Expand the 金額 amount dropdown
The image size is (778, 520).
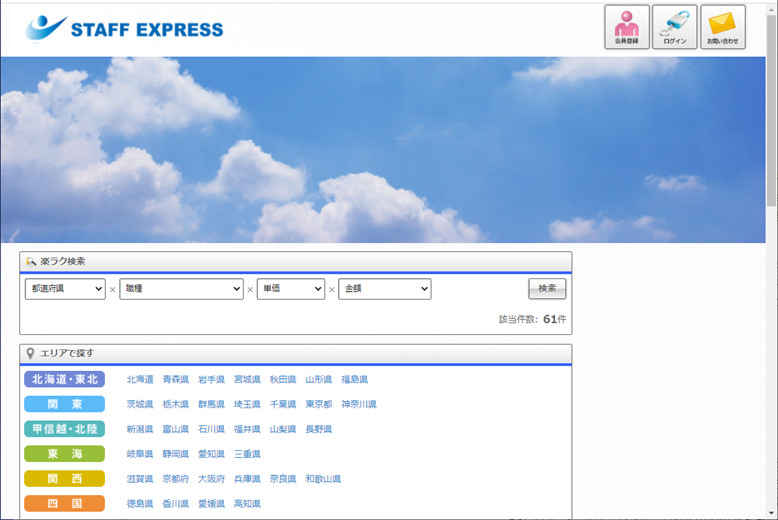(x=384, y=289)
